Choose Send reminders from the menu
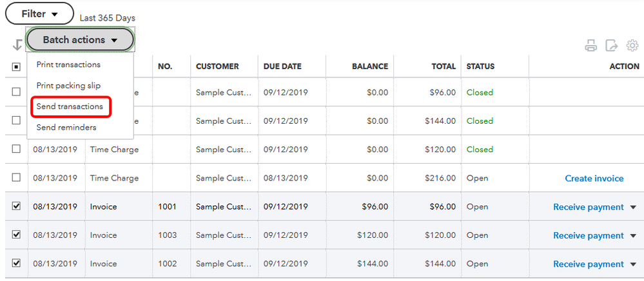 coord(66,128)
